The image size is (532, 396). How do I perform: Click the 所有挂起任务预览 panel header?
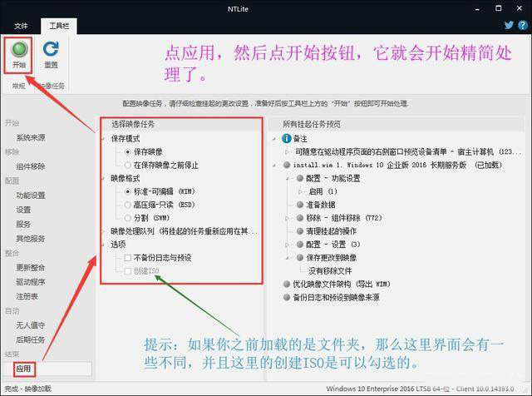(x=312, y=124)
